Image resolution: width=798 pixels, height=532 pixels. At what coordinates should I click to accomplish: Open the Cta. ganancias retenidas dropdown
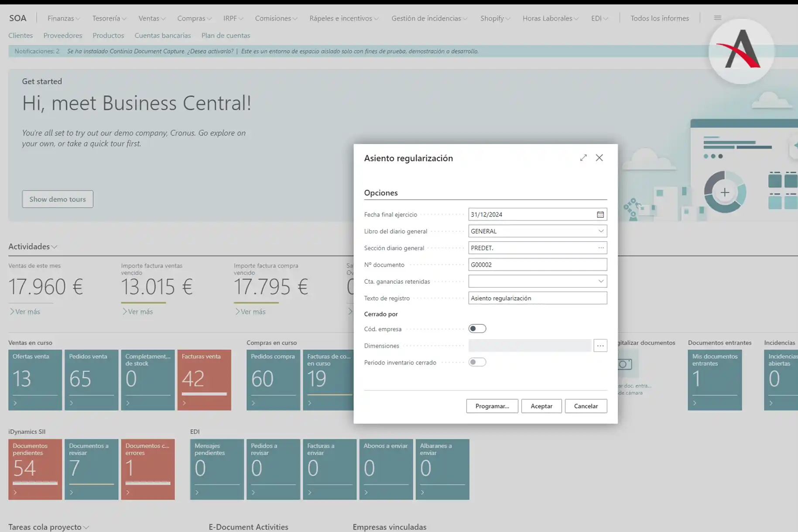coord(600,281)
